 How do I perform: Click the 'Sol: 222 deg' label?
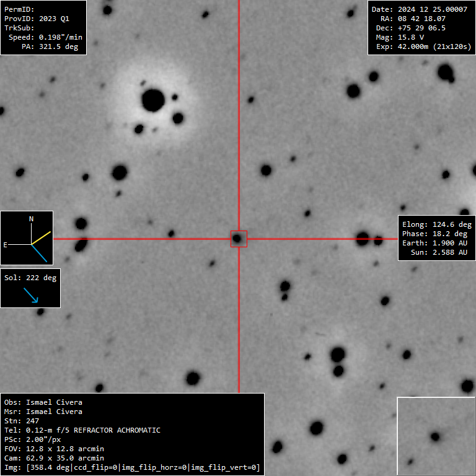tap(30, 278)
